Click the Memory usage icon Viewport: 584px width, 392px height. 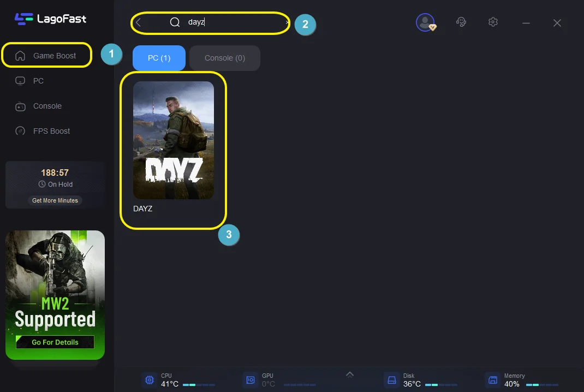tap(492, 380)
